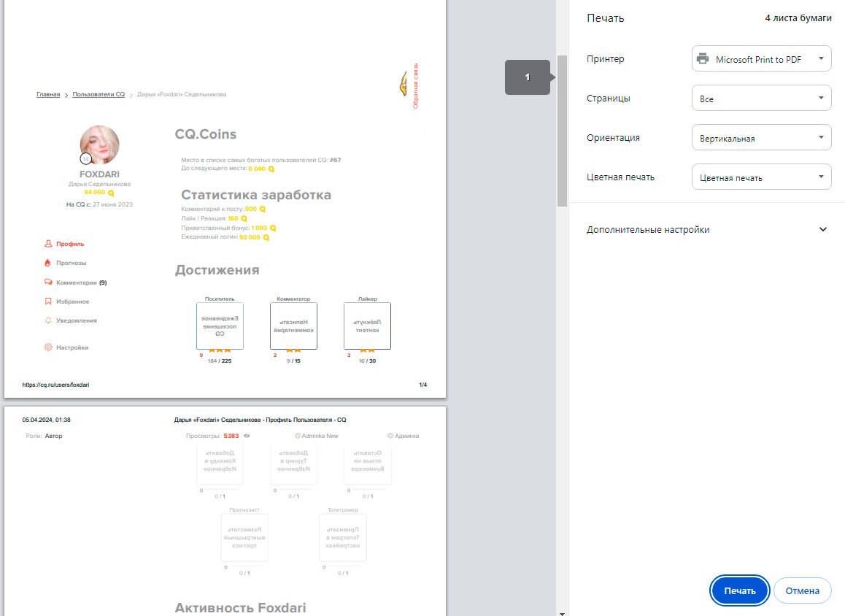Click the gear icon beside Настройки
Image resolution: width=845 pixels, height=616 pixels.
tap(48, 347)
